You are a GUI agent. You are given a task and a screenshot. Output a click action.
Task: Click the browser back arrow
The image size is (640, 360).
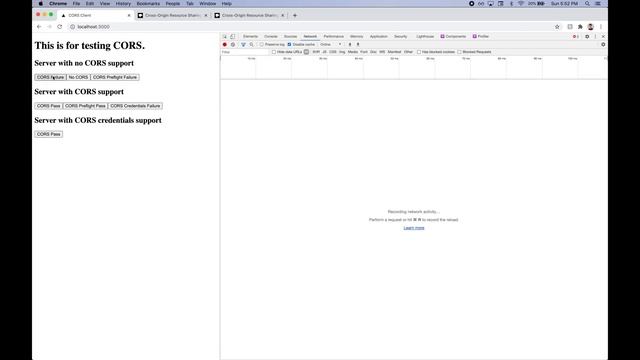(39, 27)
